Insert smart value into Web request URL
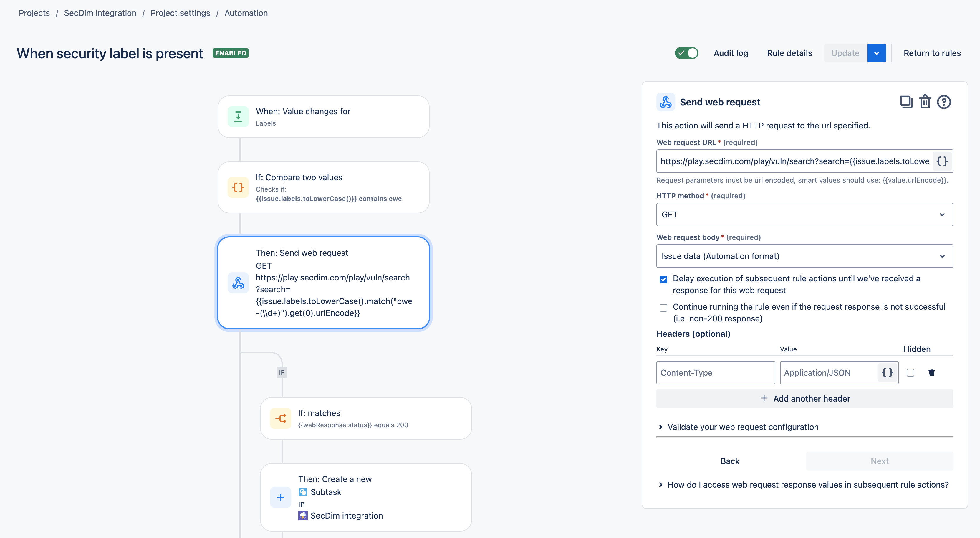The image size is (980, 538). pyautogui.click(x=942, y=161)
